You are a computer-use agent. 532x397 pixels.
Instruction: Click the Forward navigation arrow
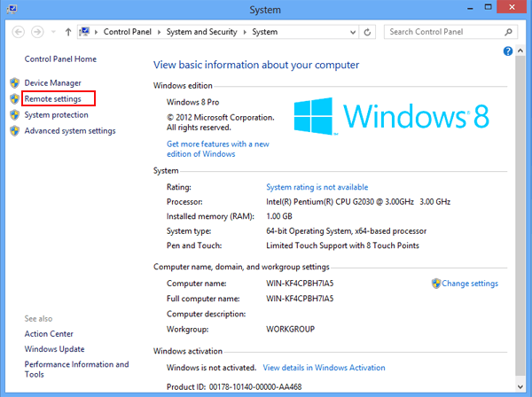pyautogui.click(x=37, y=32)
